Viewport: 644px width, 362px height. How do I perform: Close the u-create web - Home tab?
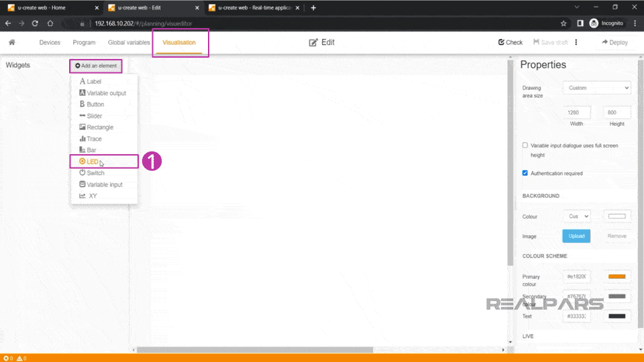pos(97,8)
